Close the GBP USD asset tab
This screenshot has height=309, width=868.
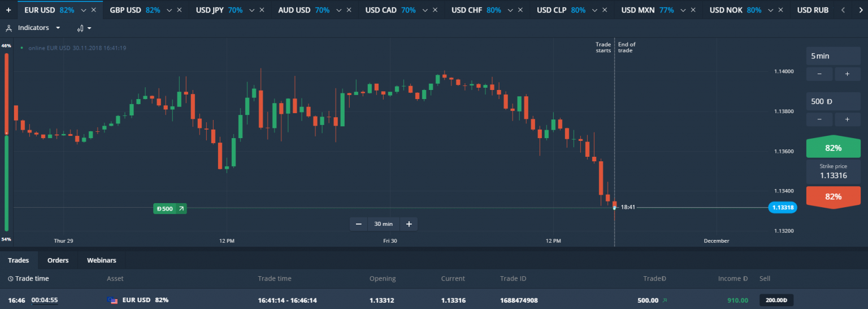coord(179,10)
